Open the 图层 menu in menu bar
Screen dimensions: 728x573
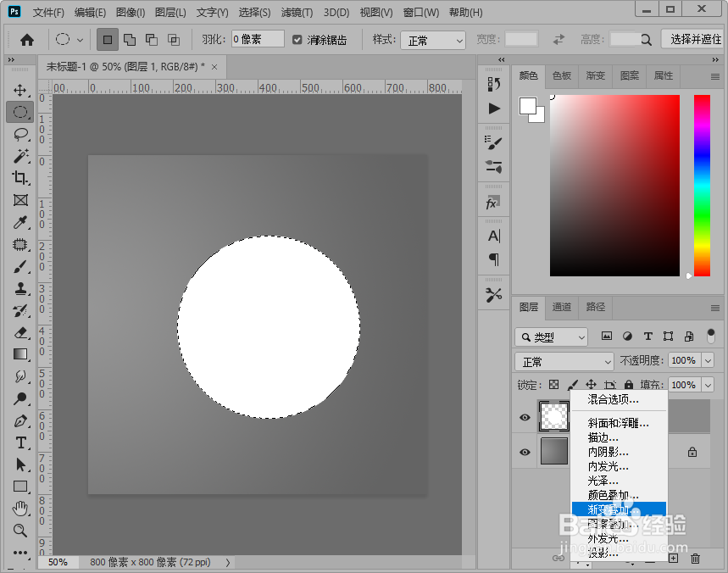(x=170, y=13)
